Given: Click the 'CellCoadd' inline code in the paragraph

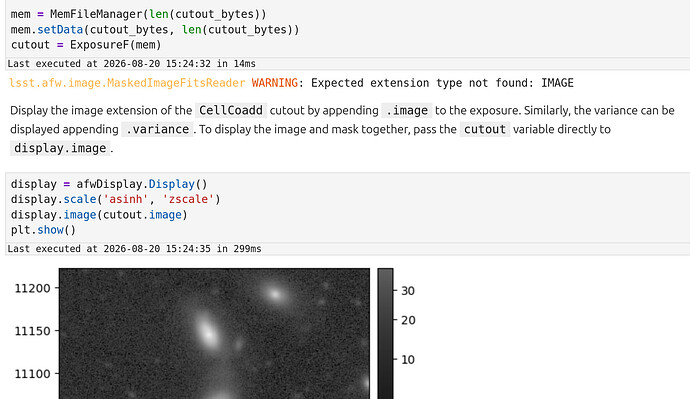Looking at the screenshot, I should pos(231,110).
